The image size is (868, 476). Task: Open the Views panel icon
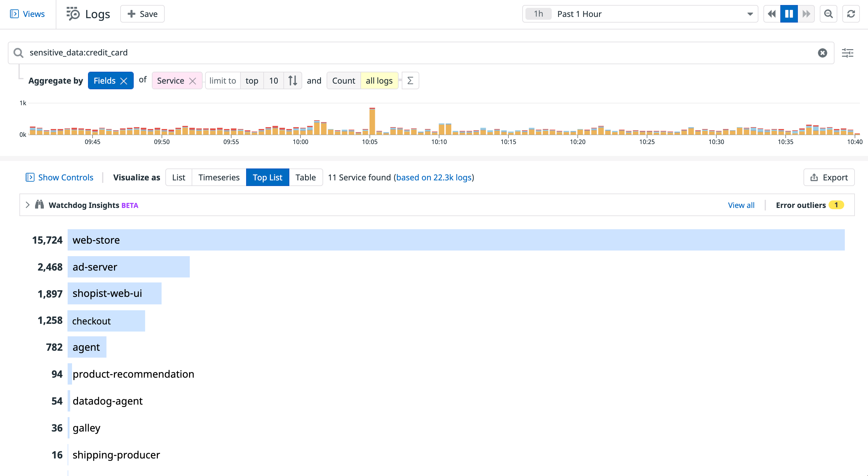point(15,14)
